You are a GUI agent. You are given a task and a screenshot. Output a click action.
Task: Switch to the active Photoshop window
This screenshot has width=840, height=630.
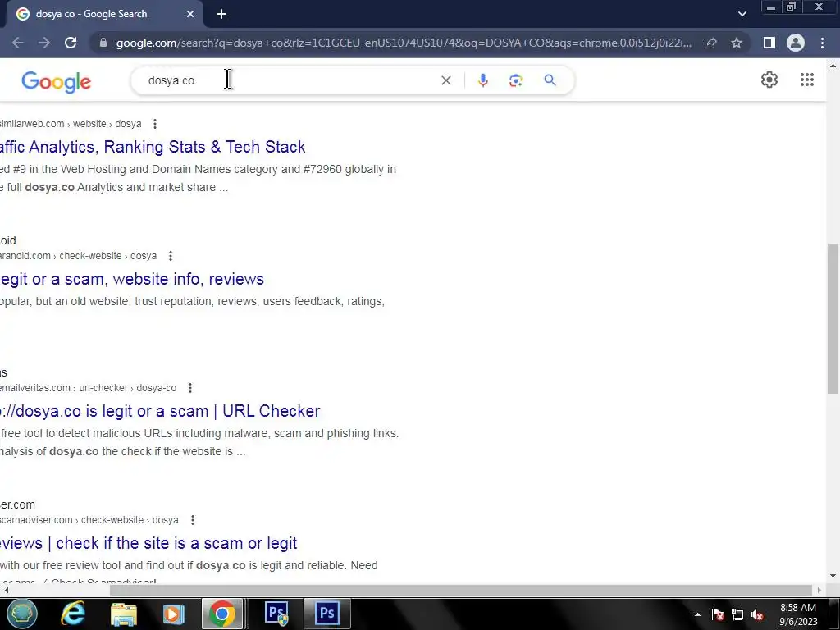click(326, 614)
